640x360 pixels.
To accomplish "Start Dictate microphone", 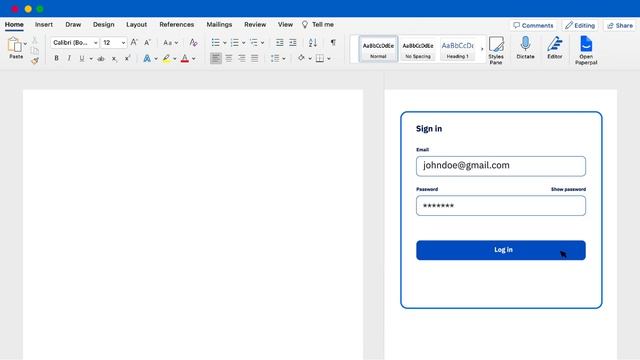I will (x=525, y=48).
